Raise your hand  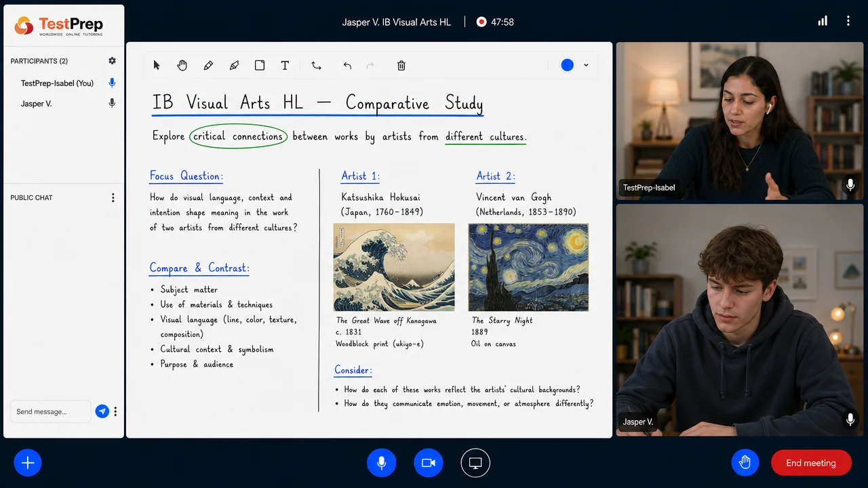click(x=745, y=463)
